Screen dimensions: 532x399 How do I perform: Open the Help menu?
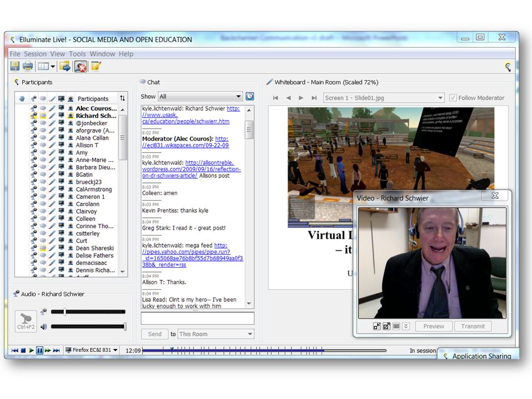pyautogui.click(x=126, y=54)
